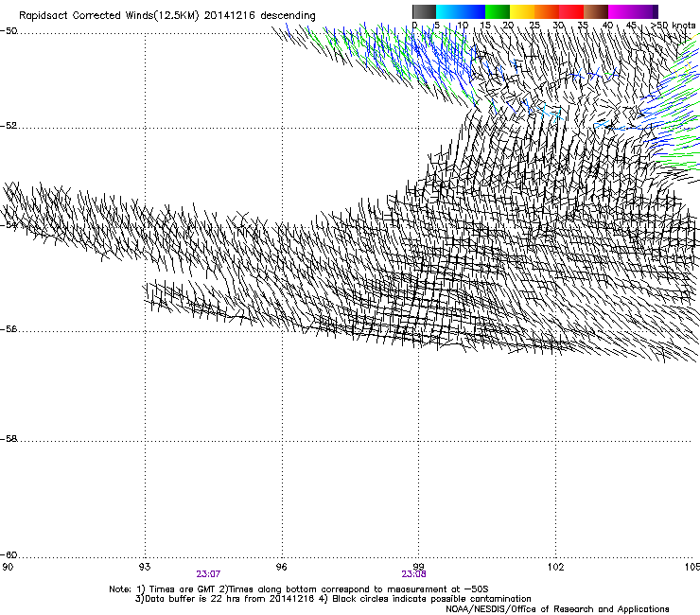Click the longitude label '102'
The height and width of the screenshot is (615, 700).
(556, 567)
